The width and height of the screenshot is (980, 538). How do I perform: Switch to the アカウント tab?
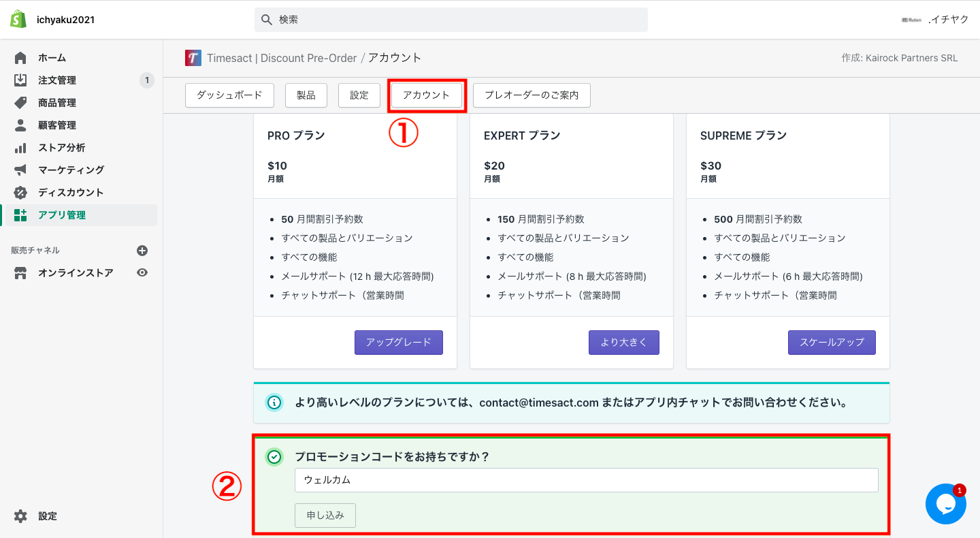click(427, 95)
